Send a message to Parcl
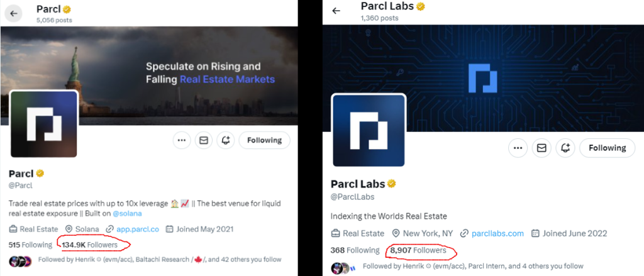Viewport: 644px width, 276px height. [x=203, y=140]
